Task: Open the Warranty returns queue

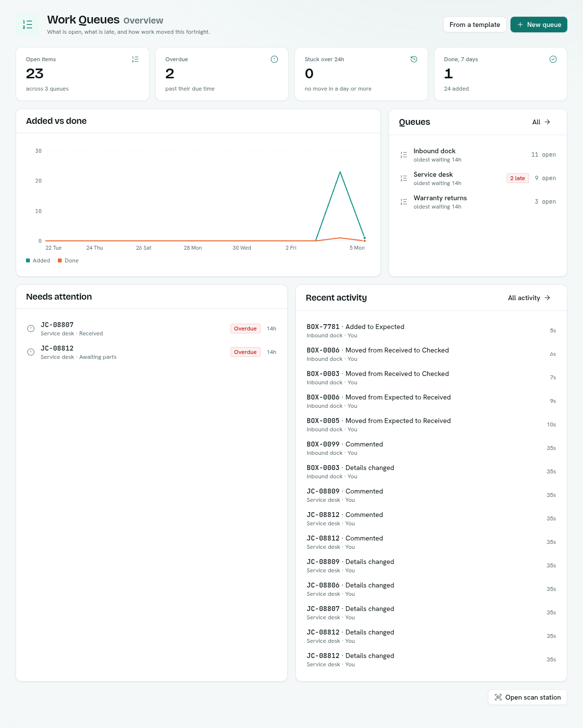Action: [478, 202]
